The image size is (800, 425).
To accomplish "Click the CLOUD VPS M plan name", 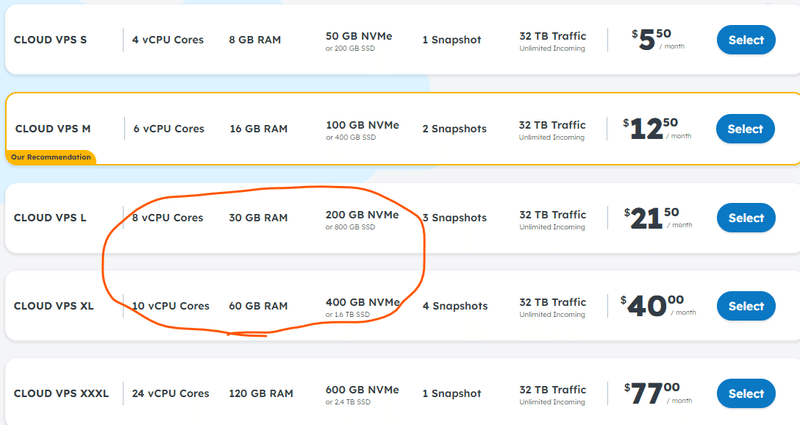I will [53, 129].
